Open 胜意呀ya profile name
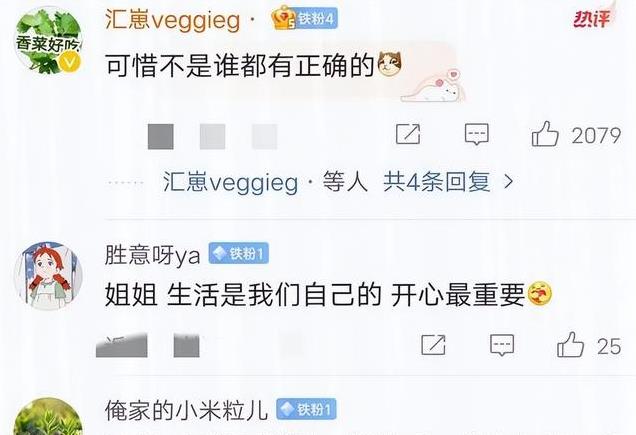 [153, 255]
